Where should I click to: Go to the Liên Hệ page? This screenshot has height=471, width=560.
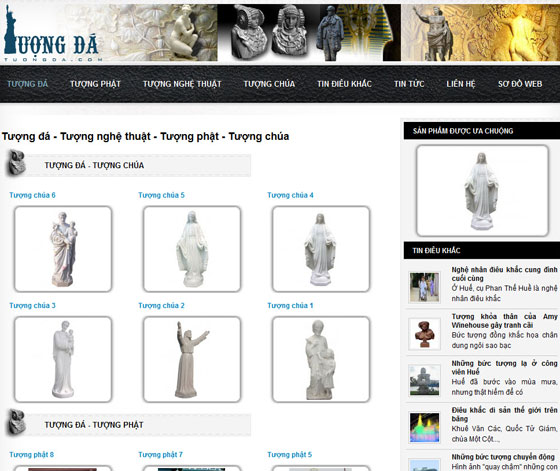coord(461,84)
